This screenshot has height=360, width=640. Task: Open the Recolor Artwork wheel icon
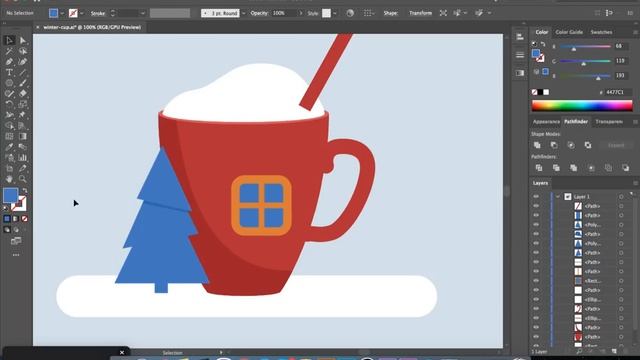click(350, 13)
